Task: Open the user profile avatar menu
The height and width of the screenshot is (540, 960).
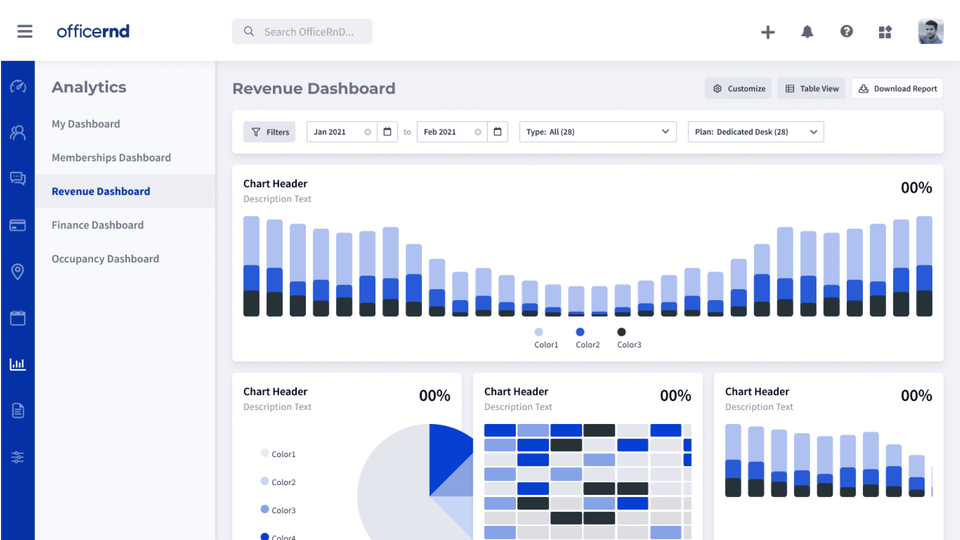Action: pos(930,32)
